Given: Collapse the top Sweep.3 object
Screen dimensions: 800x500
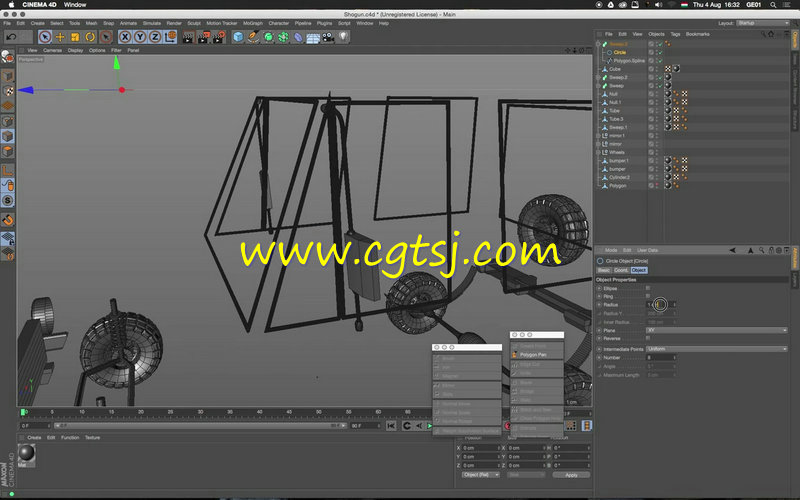Looking at the screenshot, I should pos(598,44).
